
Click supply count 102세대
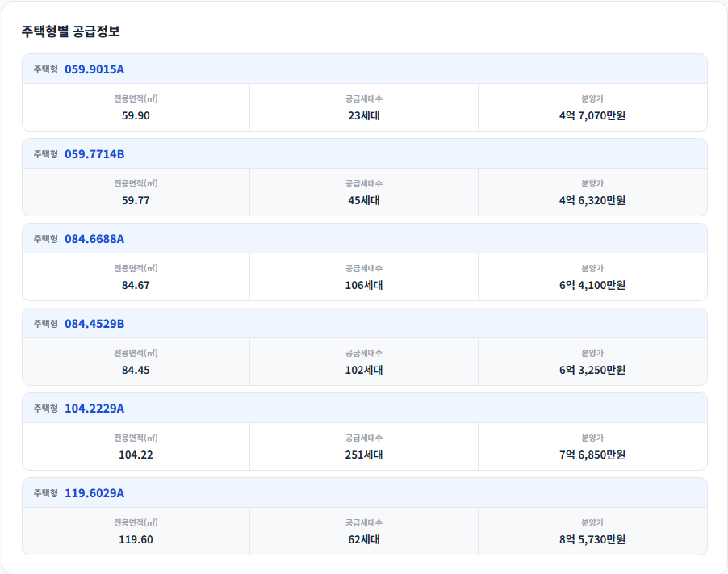pos(364,370)
